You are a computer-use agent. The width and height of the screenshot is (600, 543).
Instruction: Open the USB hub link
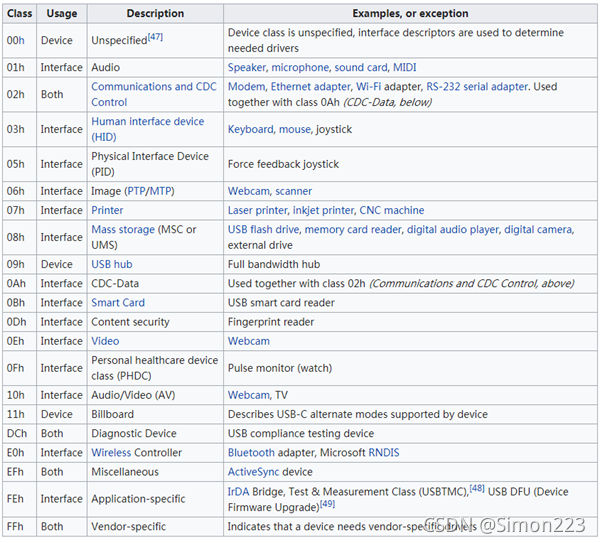click(114, 264)
